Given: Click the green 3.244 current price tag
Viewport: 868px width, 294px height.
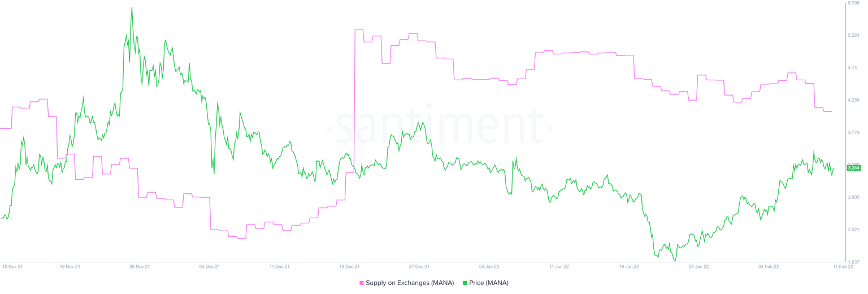Looking at the screenshot, I should (853, 168).
